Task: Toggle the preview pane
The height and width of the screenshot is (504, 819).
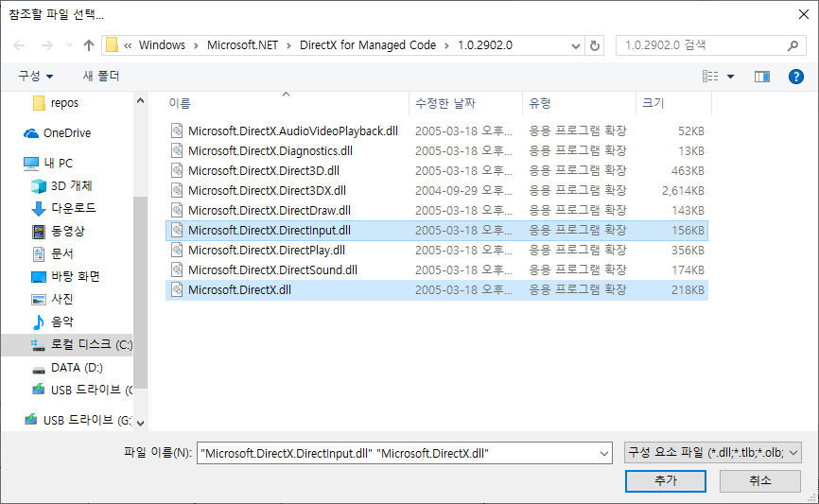Action: [762, 77]
